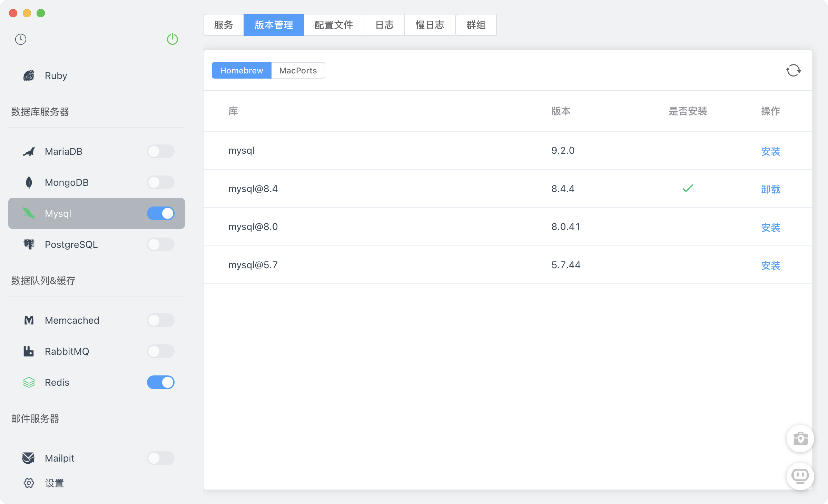
Task: Select RabbitMQ in the sidebar
Action: [67, 351]
